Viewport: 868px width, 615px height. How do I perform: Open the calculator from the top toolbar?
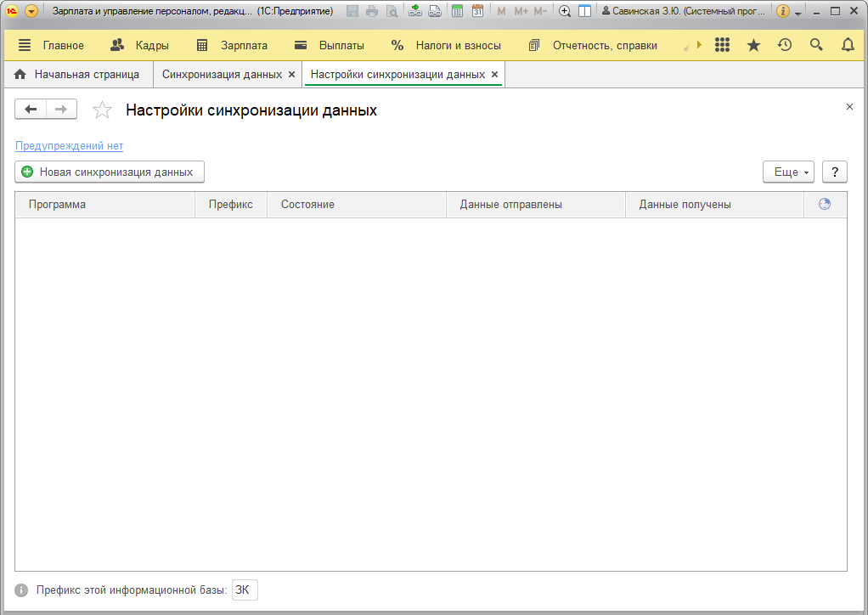[x=457, y=11]
